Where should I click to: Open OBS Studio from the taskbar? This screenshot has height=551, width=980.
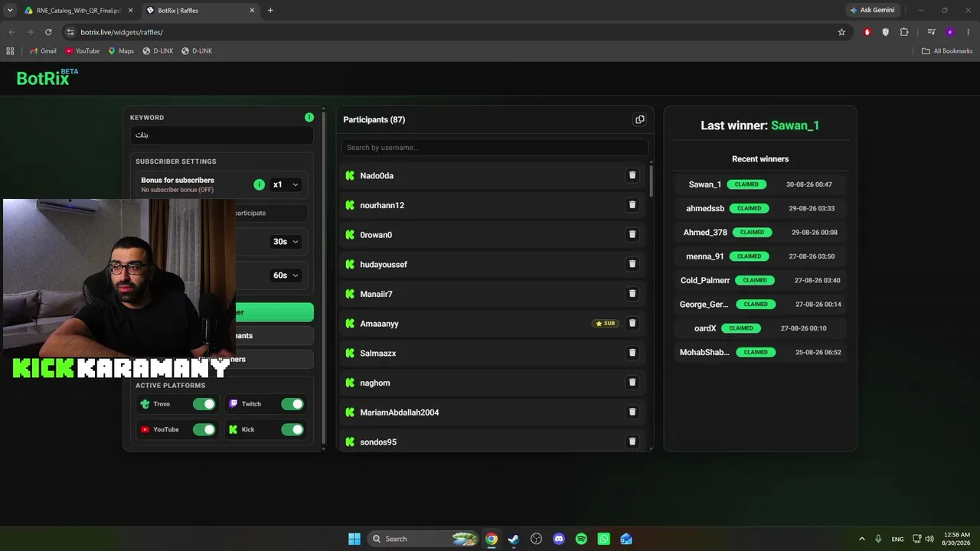point(536,539)
